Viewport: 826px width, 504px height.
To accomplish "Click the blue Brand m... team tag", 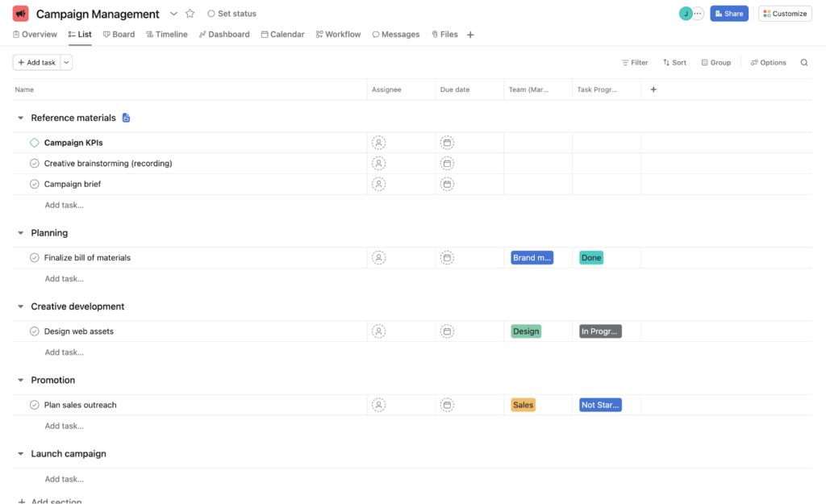I will tap(532, 257).
